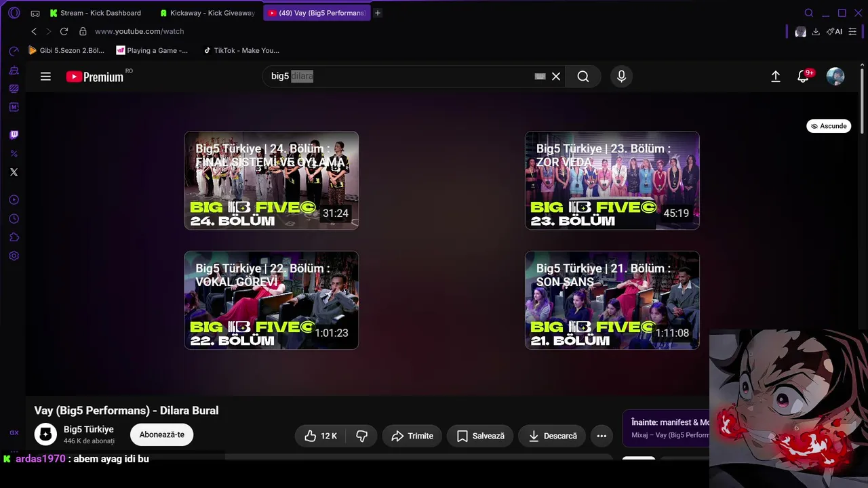Viewport: 868px width, 488px height.
Task: Click the M chip icon in sidebar
Action: [14, 107]
